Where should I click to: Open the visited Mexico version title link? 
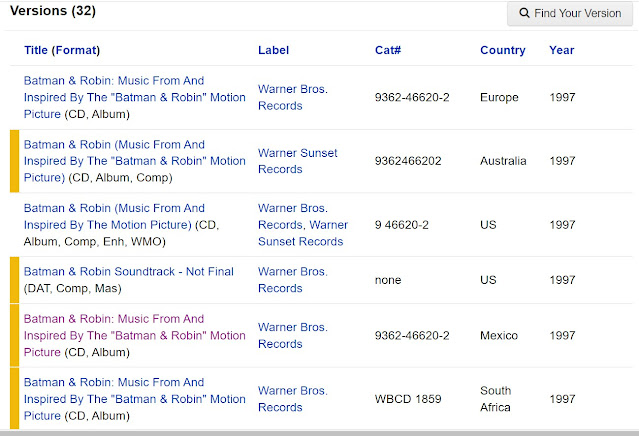pos(134,335)
